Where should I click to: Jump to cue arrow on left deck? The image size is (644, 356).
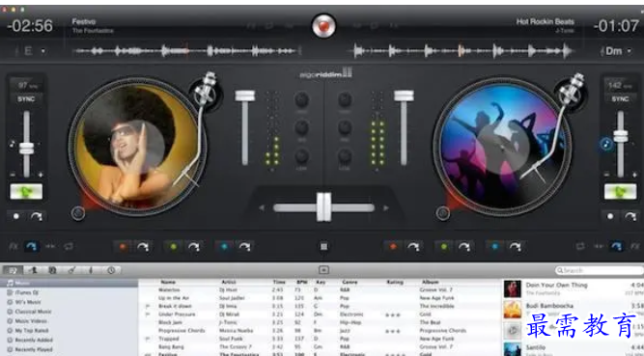click(x=36, y=216)
